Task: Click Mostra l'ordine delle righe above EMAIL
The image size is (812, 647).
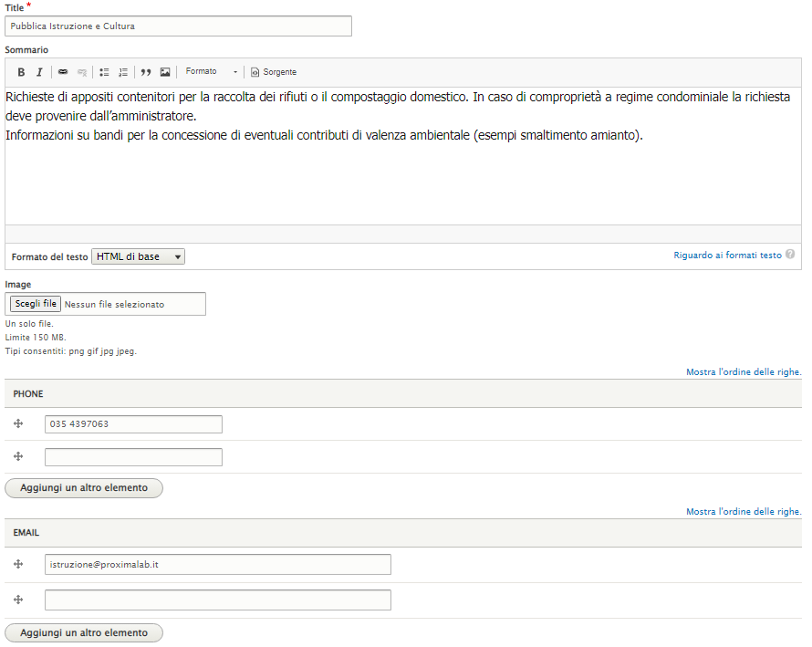Action: [x=744, y=512]
